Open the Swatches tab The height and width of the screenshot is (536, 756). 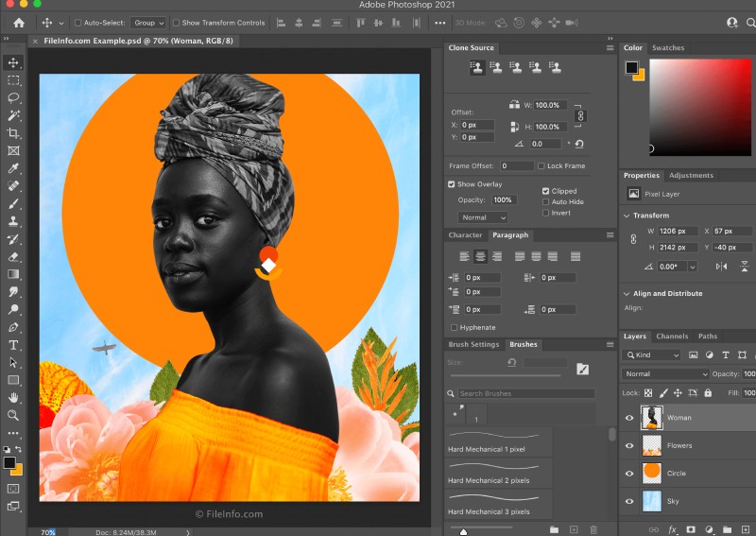pyautogui.click(x=668, y=48)
